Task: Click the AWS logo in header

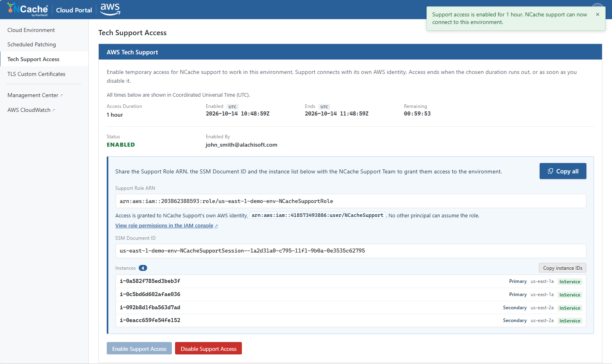Action: (x=110, y=9)
